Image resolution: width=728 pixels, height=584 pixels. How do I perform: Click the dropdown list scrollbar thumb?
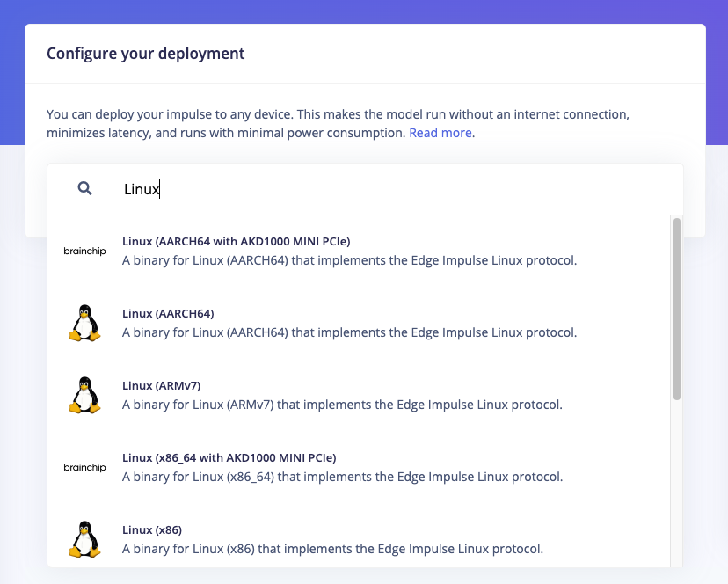676,309
